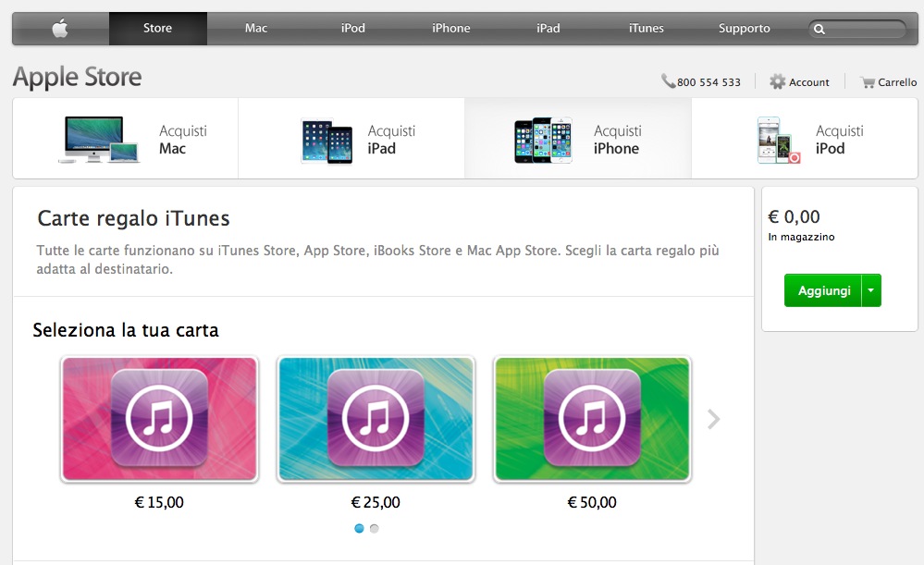Select the second gray carousel page dot

point(375,528)
